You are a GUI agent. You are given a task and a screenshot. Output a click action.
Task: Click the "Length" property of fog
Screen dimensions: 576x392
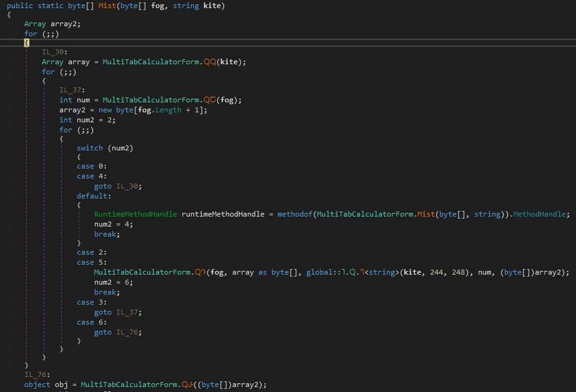click(x=168, y=110)
